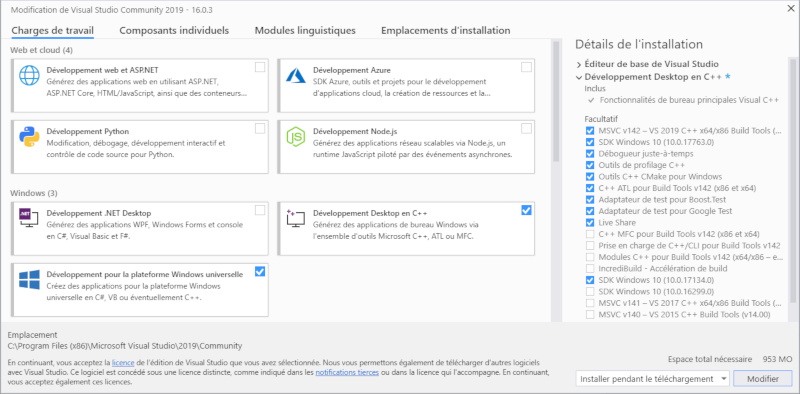Uncheck SDK Windows 10 (10.0.17134.0)
The width and height of the screenshot is (800, 394).
[590, 280]
